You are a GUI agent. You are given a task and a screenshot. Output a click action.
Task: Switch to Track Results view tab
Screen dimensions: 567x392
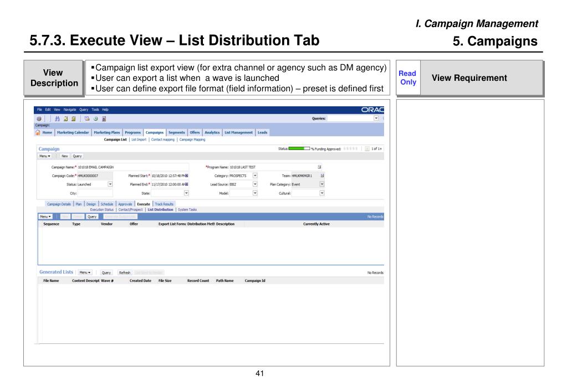[164, 204]
